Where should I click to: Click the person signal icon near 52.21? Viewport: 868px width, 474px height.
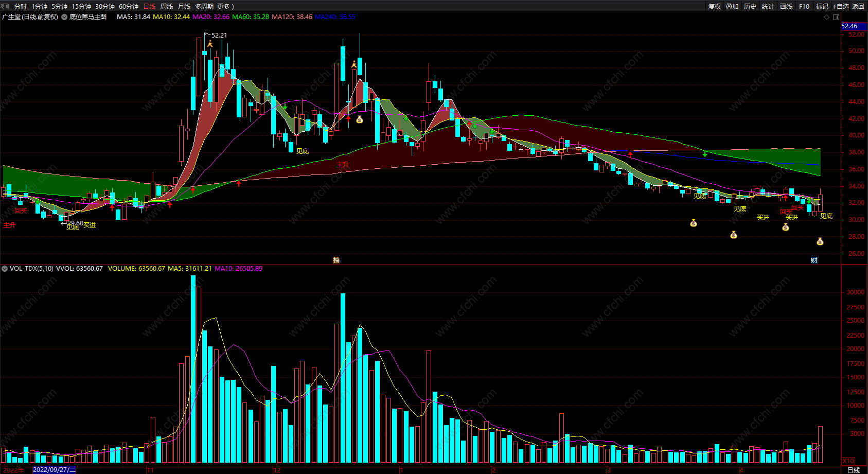tap(210, 44)
